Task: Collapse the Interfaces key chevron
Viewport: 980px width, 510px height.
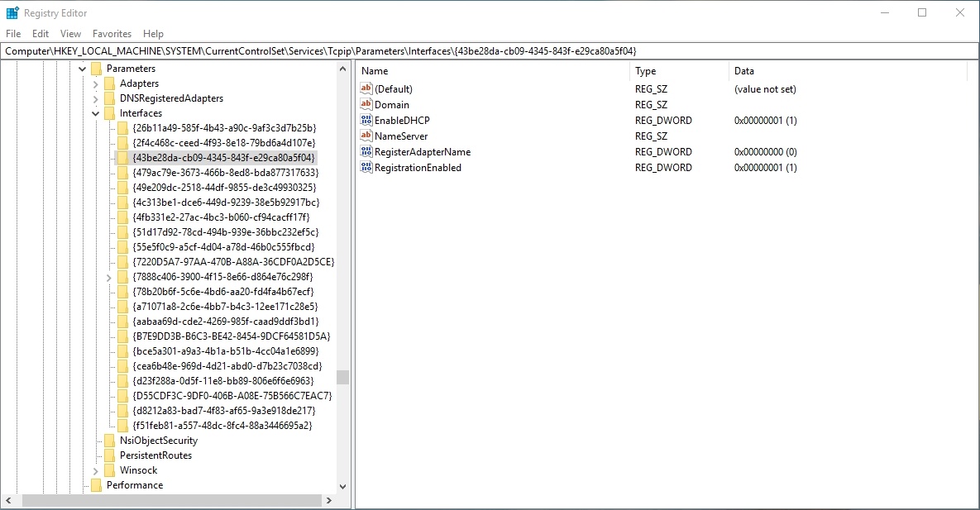Action: point(95,113)
